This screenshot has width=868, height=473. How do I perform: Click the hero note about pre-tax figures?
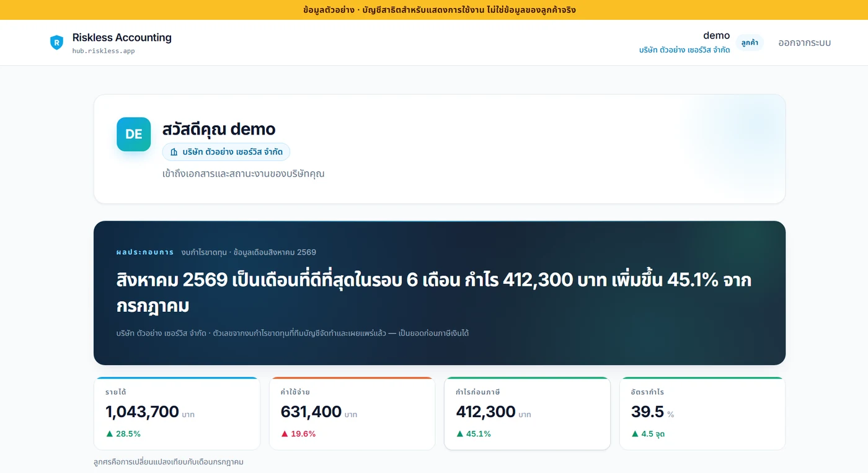[293, 334]
